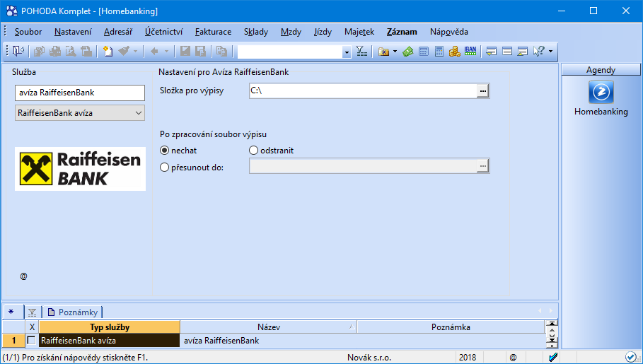Browse folder for 'Složka pro výpisy'
The height and width of the screenshot is (364, 643).
coord(482,91)
